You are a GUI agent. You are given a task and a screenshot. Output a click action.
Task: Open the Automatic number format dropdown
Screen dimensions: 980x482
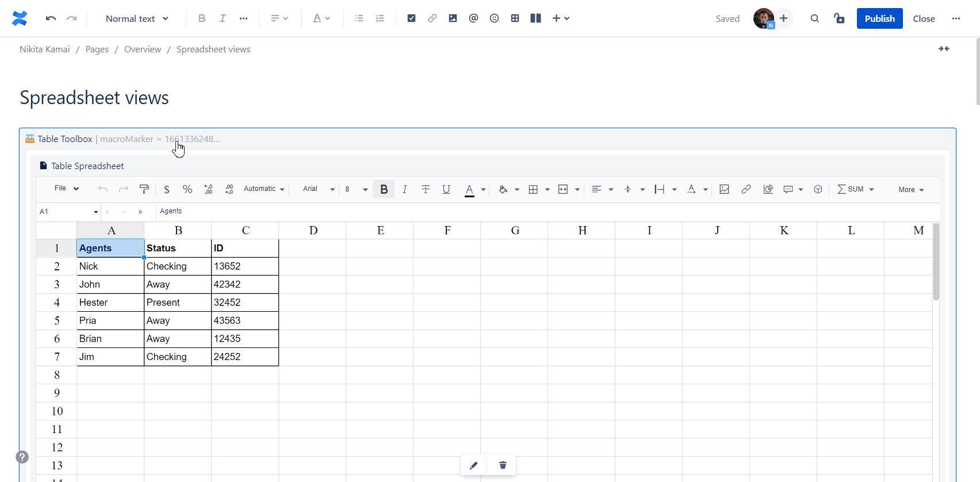tap(264, 189)
